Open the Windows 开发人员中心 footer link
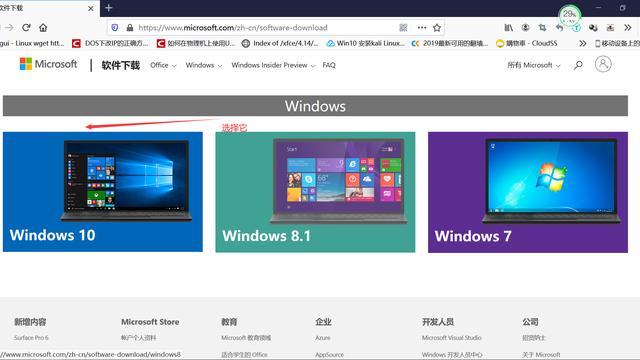The height and width of the screenshot is (360, 640). [452, 355]
